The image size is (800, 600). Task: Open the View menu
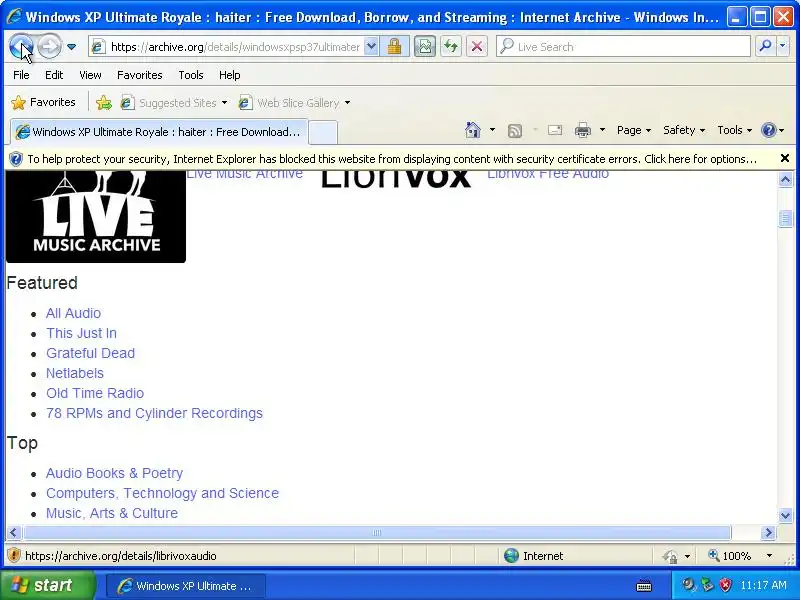click(90, 75)
